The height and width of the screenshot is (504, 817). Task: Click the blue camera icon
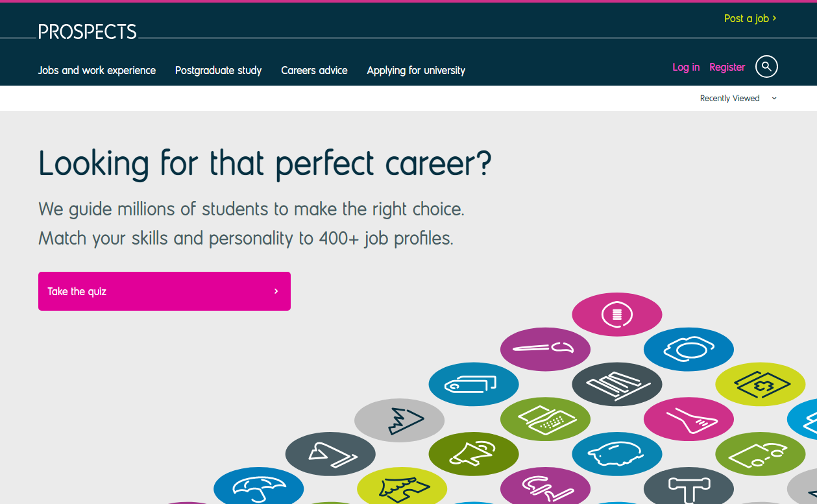click(689, 349)
